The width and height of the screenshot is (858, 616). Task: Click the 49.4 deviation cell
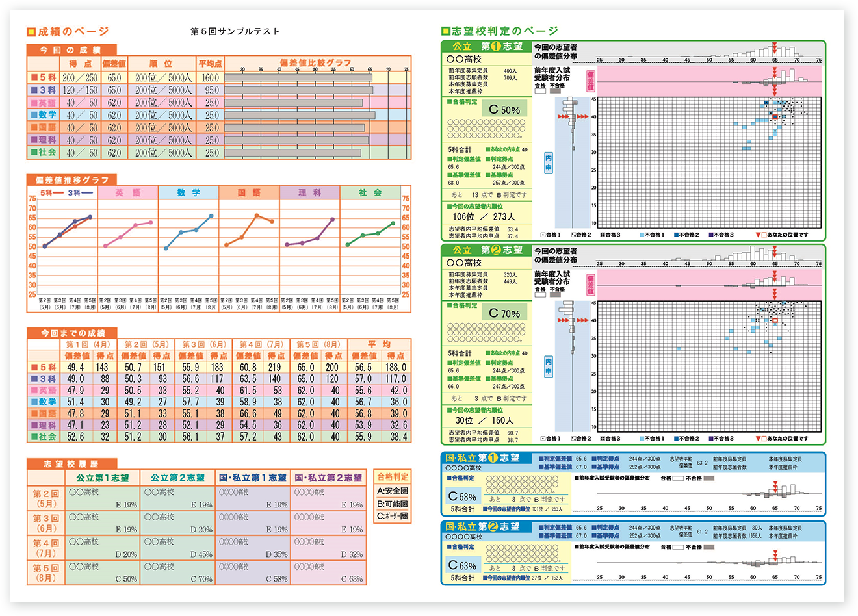pyautogui.click(x=76, y=367)
